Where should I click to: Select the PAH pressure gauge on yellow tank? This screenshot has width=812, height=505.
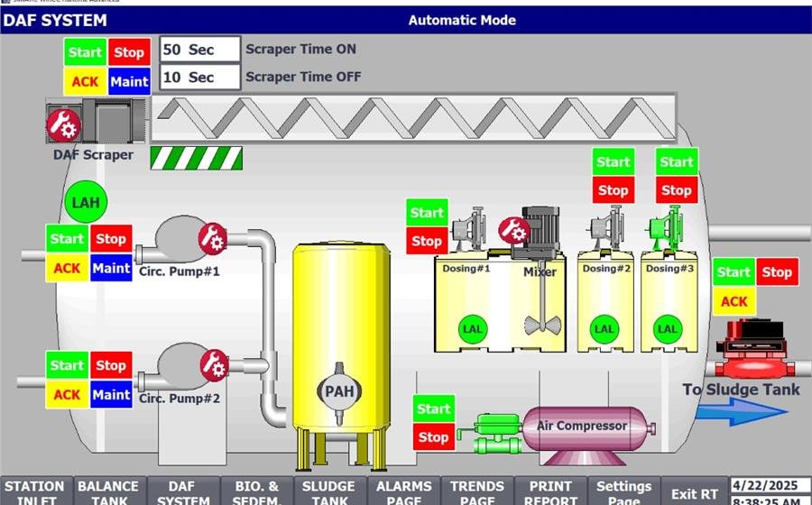click(x=339, y=391)
